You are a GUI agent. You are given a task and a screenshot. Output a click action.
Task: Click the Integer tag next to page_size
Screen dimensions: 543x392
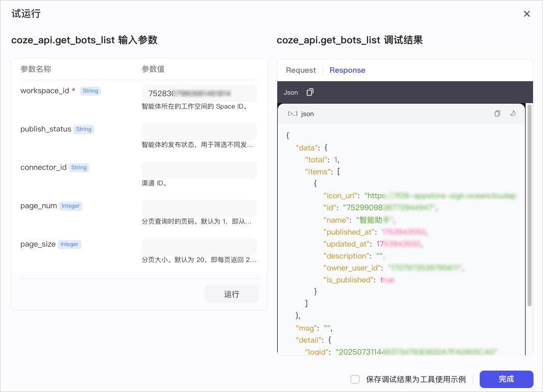coord(69,244)
